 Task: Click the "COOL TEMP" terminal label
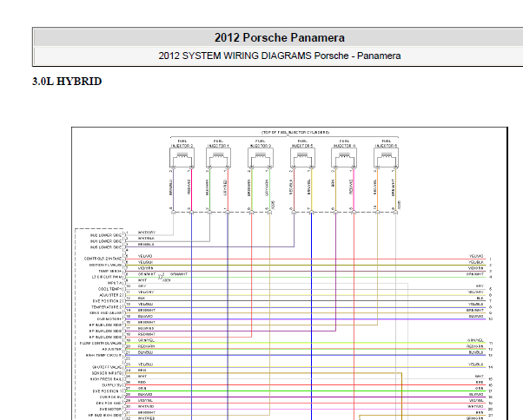coord(109,289)
